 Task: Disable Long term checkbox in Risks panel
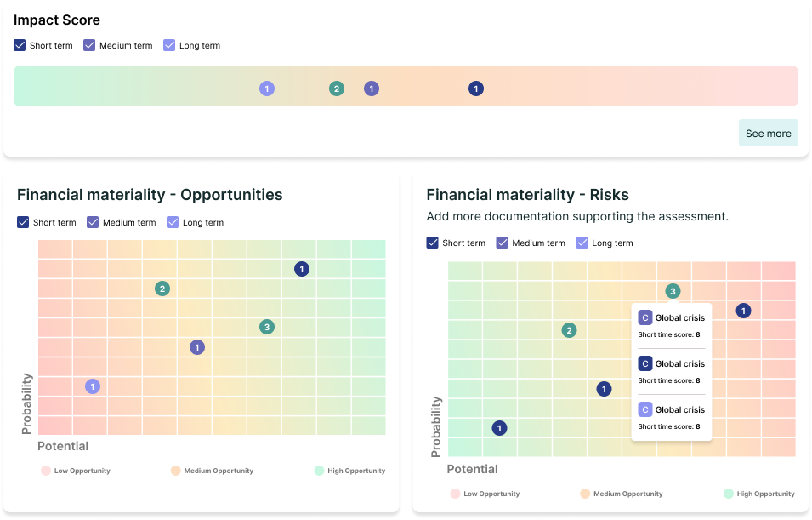point(582,243)
